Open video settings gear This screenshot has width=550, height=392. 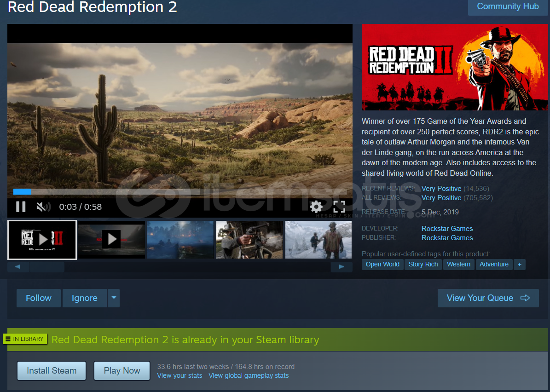tap(316, 207)
